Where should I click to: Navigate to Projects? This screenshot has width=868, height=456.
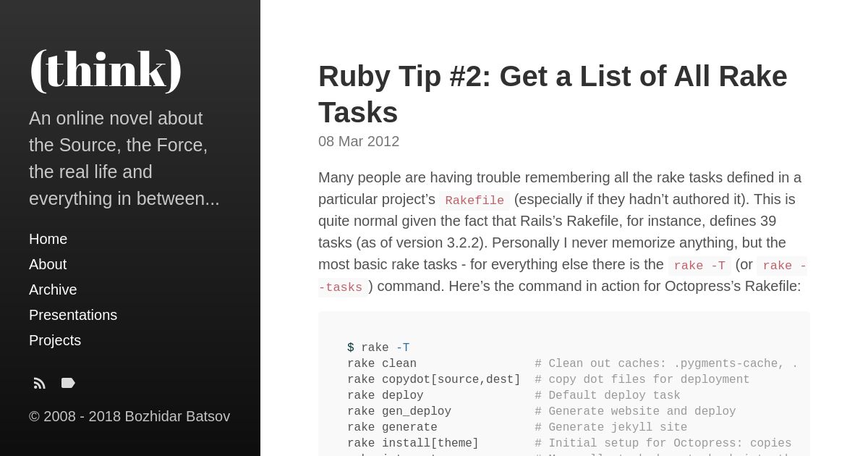55,340
